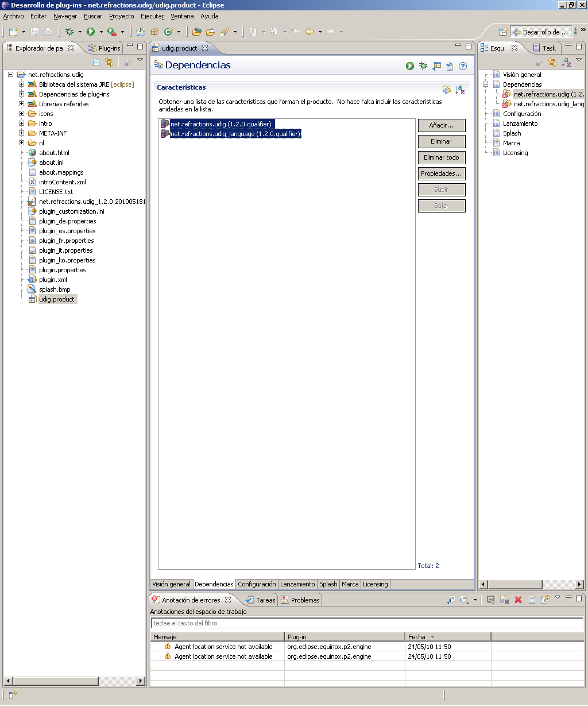Expand the icons folder
Screen dimensions: 588x707
pos(21,114)
